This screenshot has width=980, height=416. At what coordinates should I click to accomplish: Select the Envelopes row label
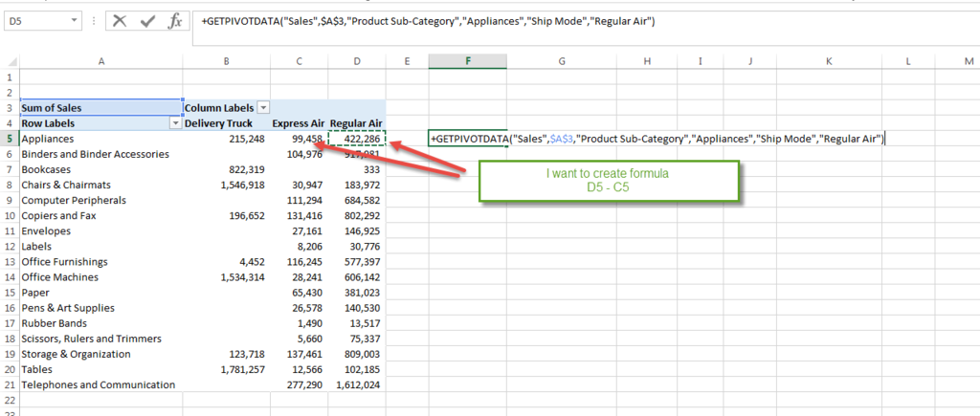click(x=101, y=230)
